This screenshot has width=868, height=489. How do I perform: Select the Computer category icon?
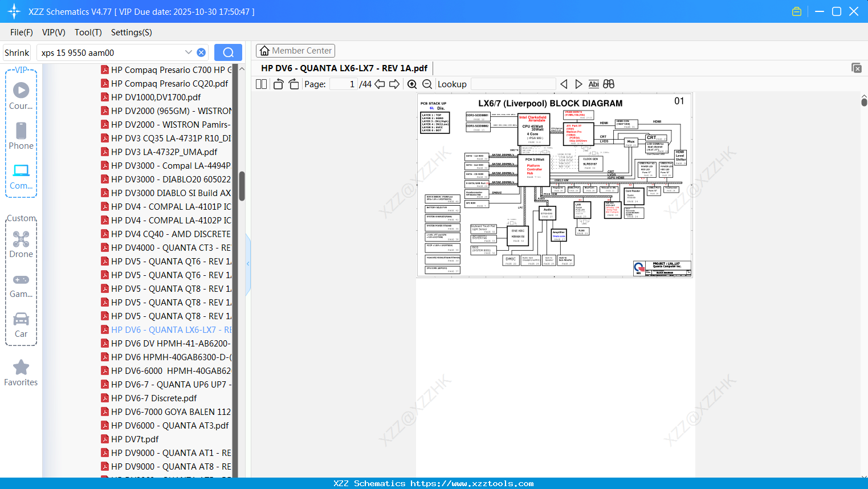[x=21, y=176]
